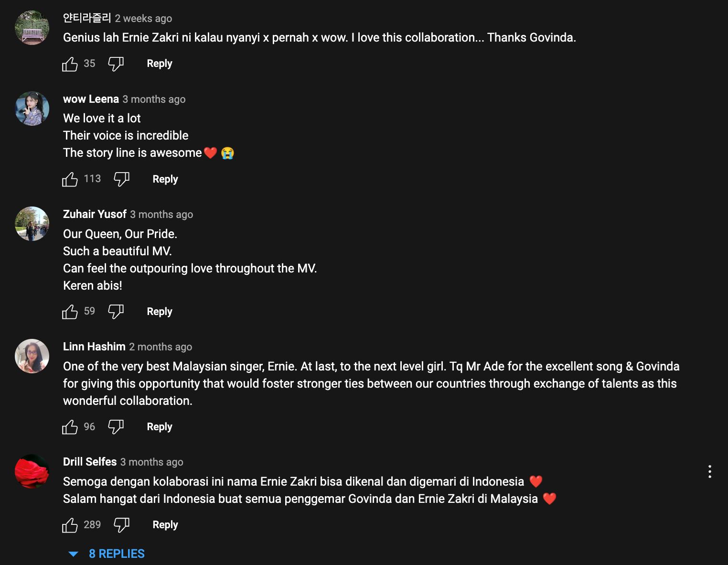Reply to Zuhair Yusof's comment
Image resolution: width=728 pixels, height=565 pixels.
[159, 312]
